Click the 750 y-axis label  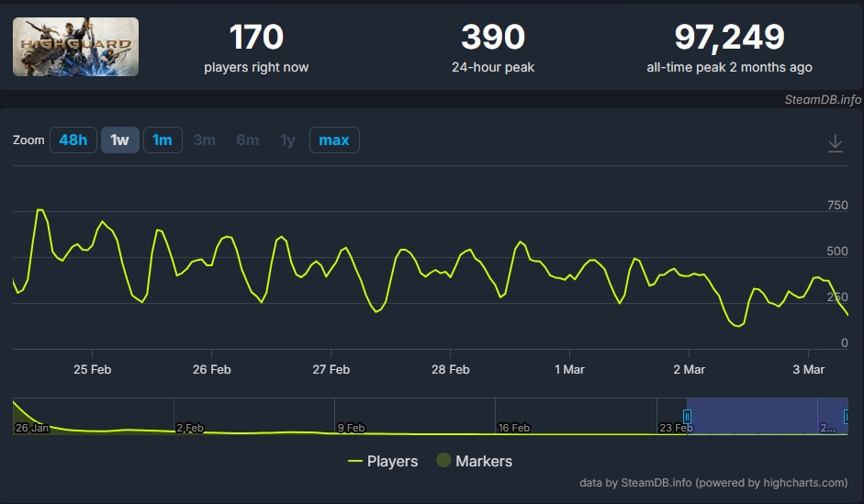point(837,205)
